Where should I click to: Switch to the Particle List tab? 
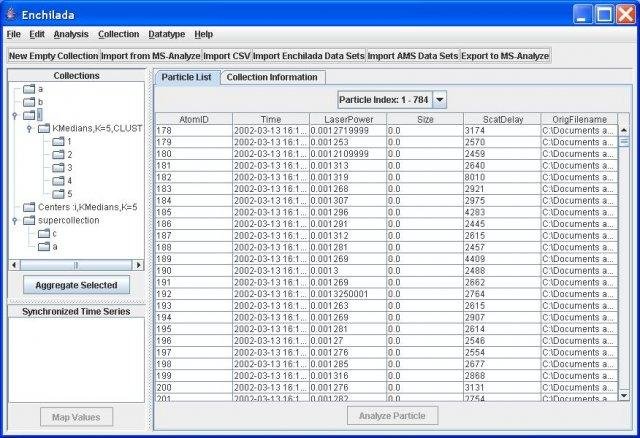click(x=187, y=77)
